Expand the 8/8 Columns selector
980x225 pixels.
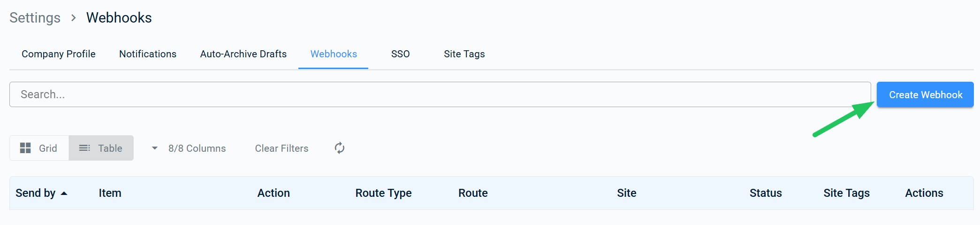[x=189, y=148]
